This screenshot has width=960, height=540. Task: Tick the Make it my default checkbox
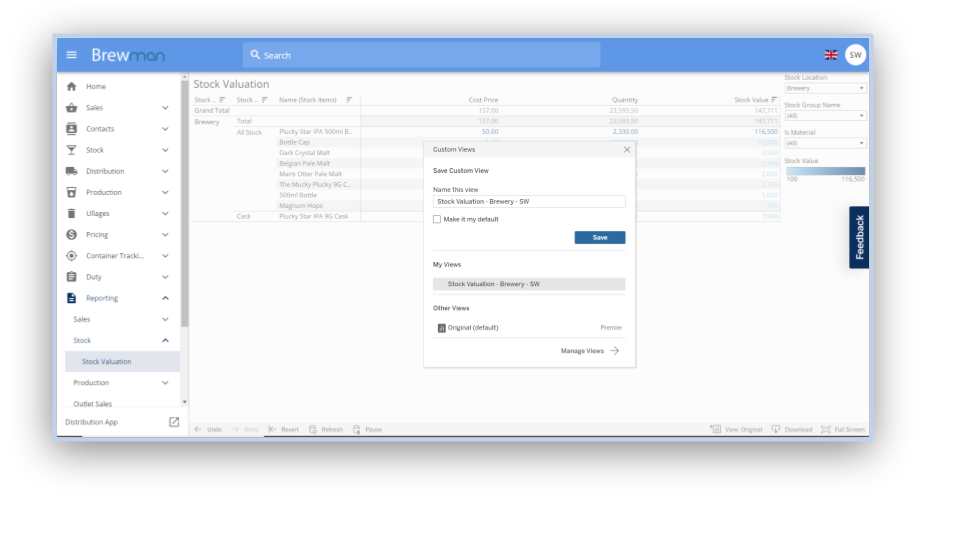(437, 219)
